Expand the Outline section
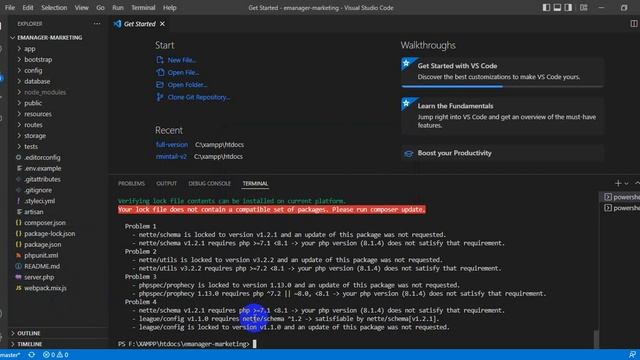Image resolution: width=640 pixels, height=360 pixels. 29,333
